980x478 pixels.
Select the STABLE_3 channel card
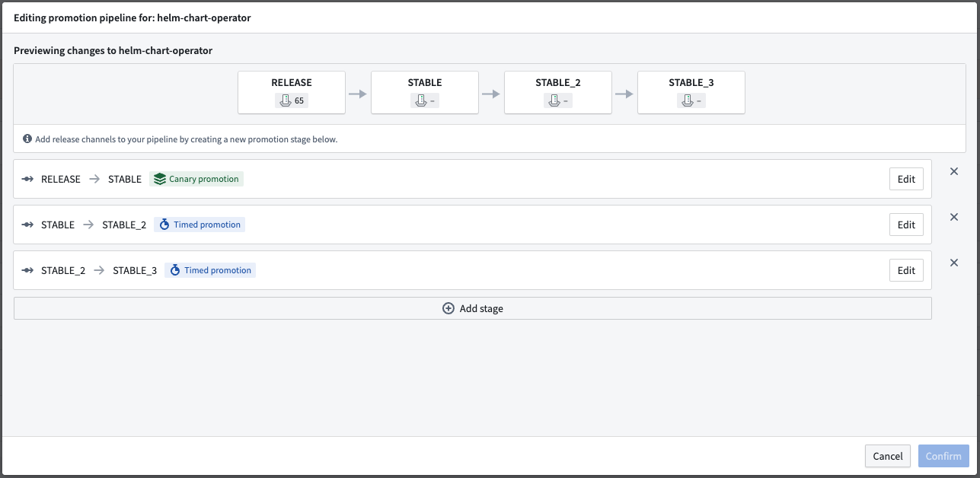point(691,93)
